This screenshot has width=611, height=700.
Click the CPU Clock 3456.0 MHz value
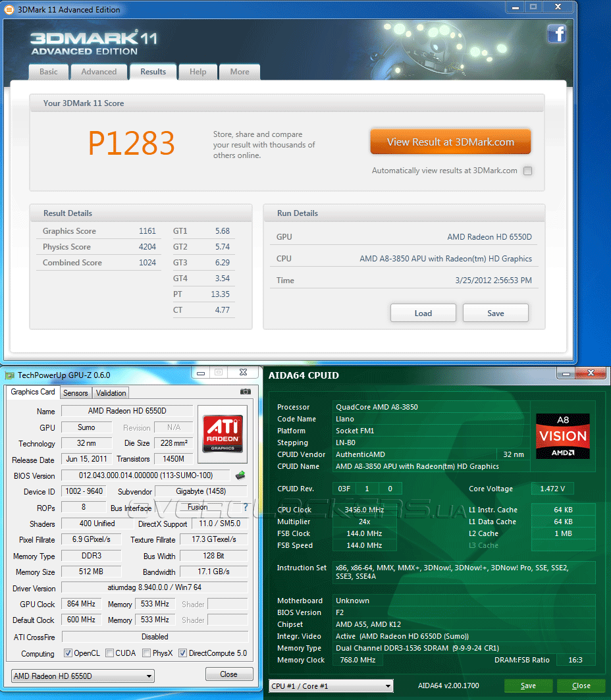click(364, 510)
